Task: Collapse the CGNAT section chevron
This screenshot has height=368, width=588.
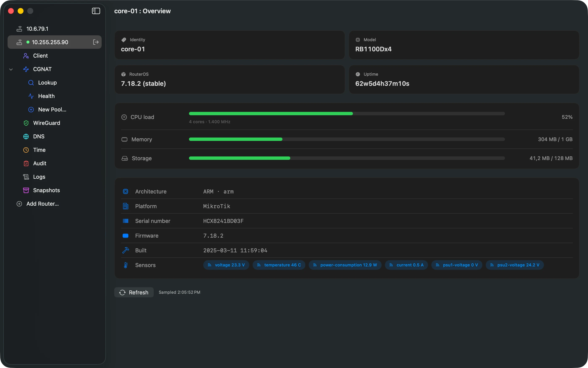Action: click(11, 69)
